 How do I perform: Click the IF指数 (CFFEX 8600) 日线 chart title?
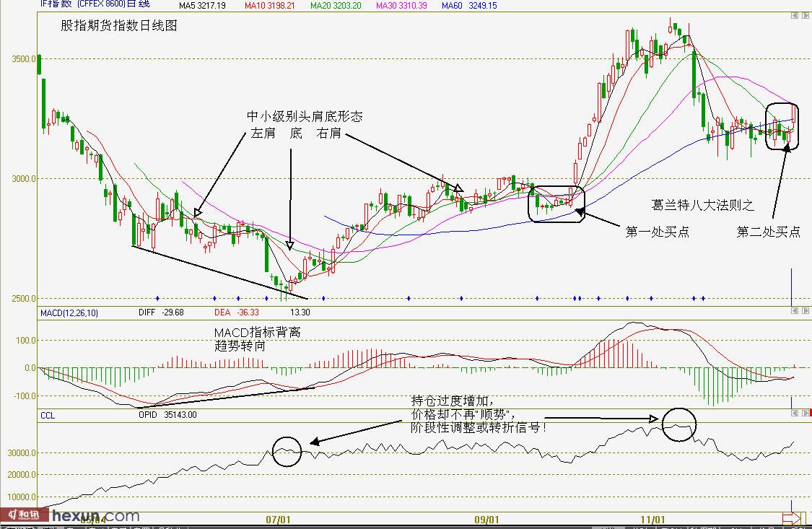coord(95,4)
